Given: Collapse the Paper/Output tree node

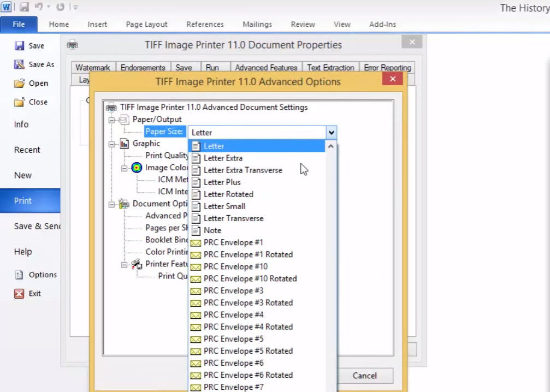Looking at the screenshot, I should point(112,120).
